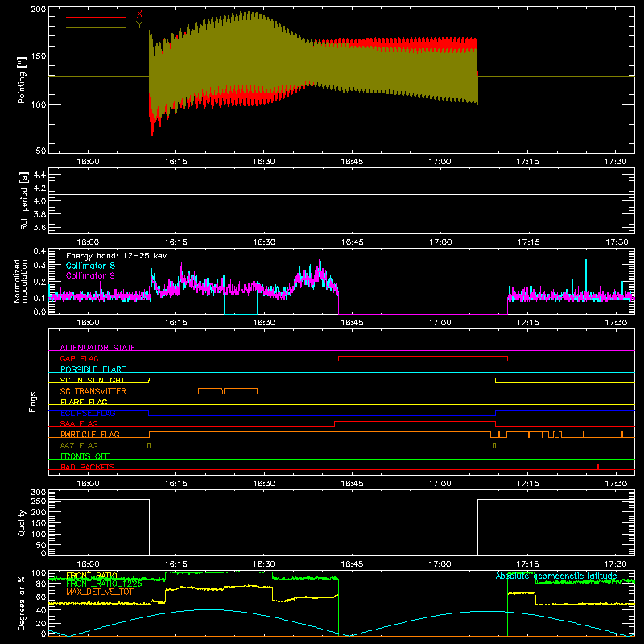The image size is (644, 644).
Task: Click the AAZ_FLAG pulse near 16:10
Action: (x=149, y=445)
